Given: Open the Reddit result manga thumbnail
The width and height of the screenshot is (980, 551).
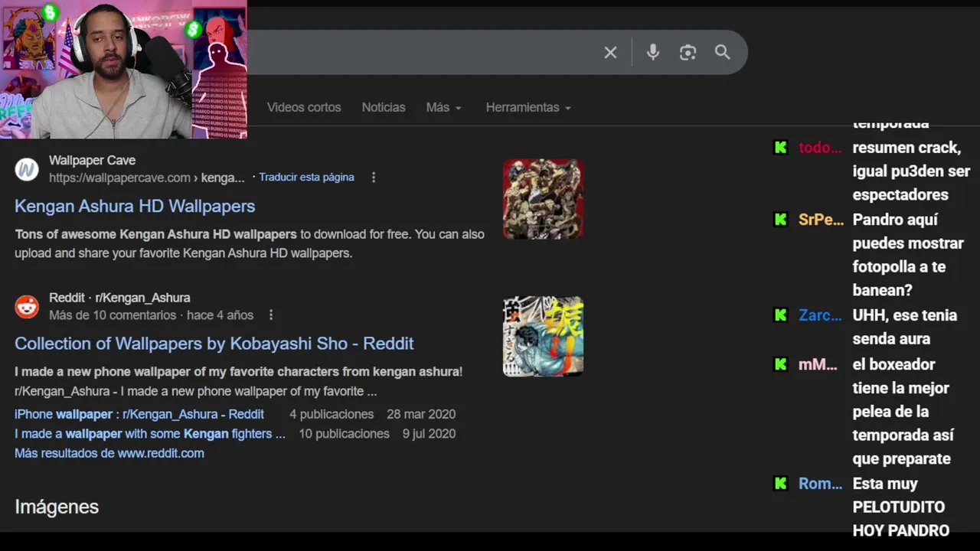Looking at the screenshot, I should pyautogui.click(x=543, y=337).
